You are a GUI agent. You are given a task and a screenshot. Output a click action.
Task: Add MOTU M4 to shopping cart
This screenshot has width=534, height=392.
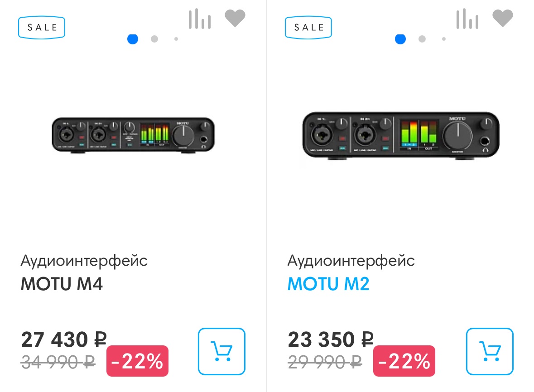[x=221, y=351]
